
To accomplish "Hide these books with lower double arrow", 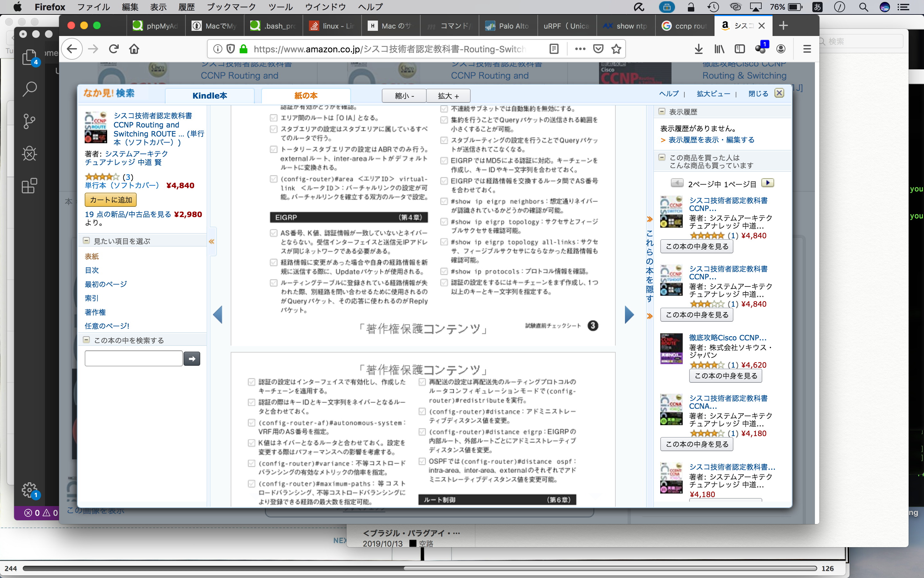I will (649, 316).
